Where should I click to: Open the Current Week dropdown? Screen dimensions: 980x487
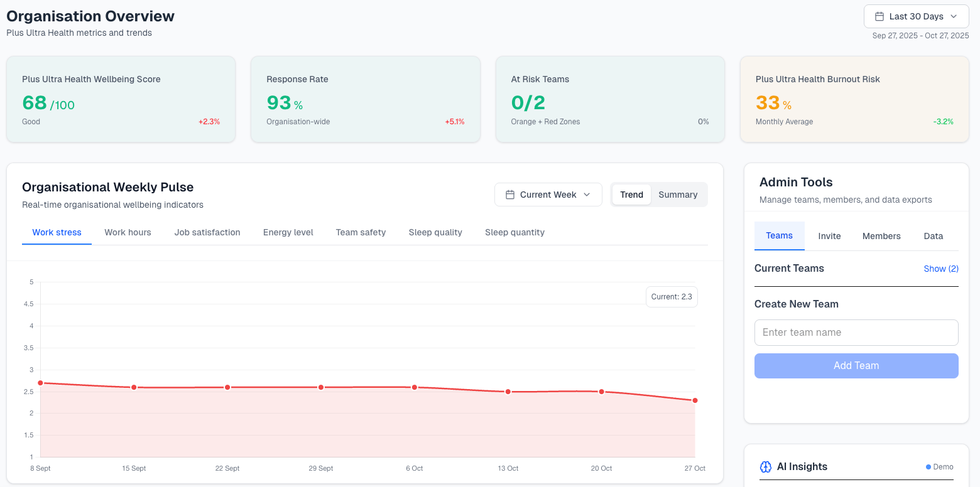coord(548,195)
